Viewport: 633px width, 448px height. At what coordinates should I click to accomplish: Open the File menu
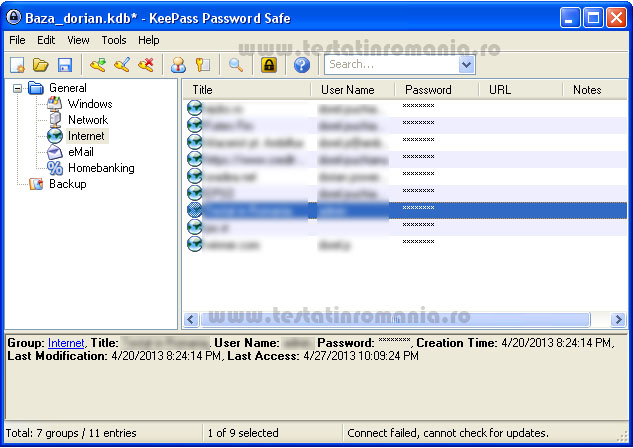point(17,40)
